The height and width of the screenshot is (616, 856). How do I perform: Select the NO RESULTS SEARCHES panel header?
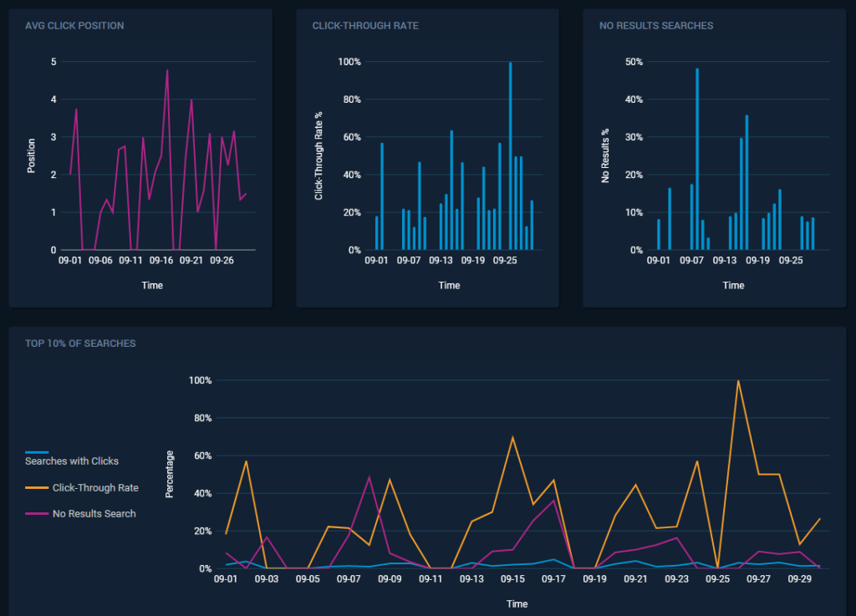[x=656, y=26]
